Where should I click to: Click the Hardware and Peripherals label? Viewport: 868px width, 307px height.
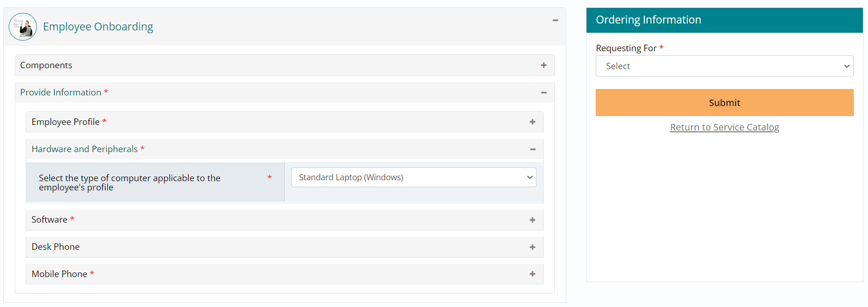click(x=85, y=149)
